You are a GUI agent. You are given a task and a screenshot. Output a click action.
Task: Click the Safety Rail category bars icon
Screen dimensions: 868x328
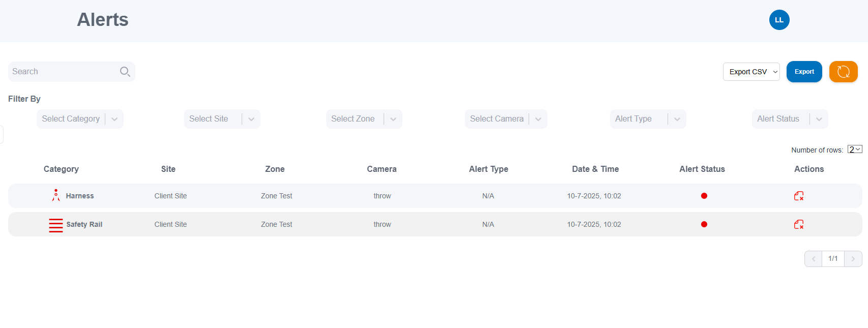coord(56,225)
